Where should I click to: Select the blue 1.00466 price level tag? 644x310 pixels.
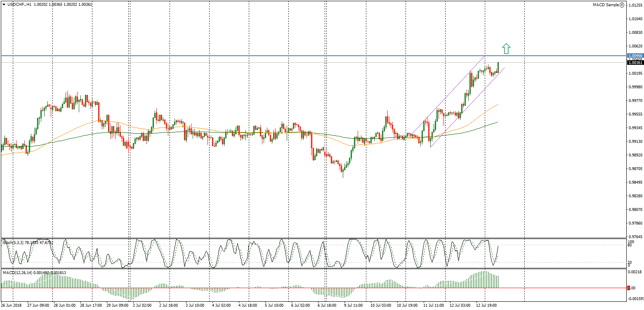(x=635, y=55)
